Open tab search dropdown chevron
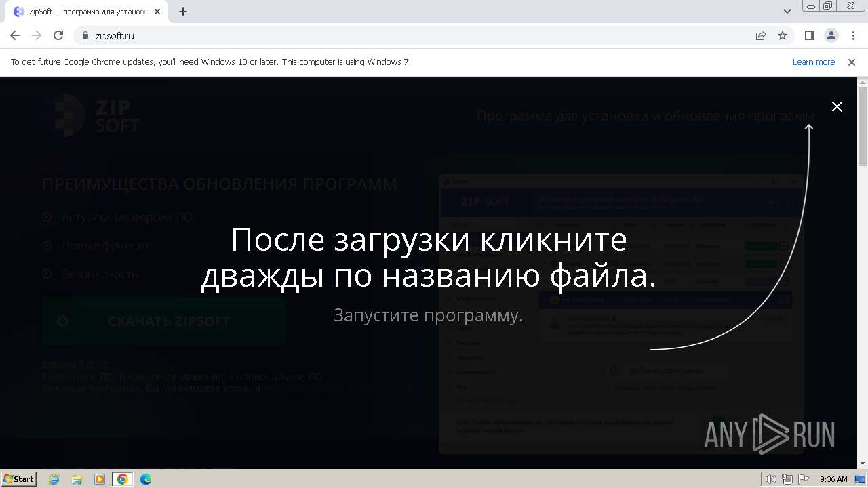 (787, 12)
